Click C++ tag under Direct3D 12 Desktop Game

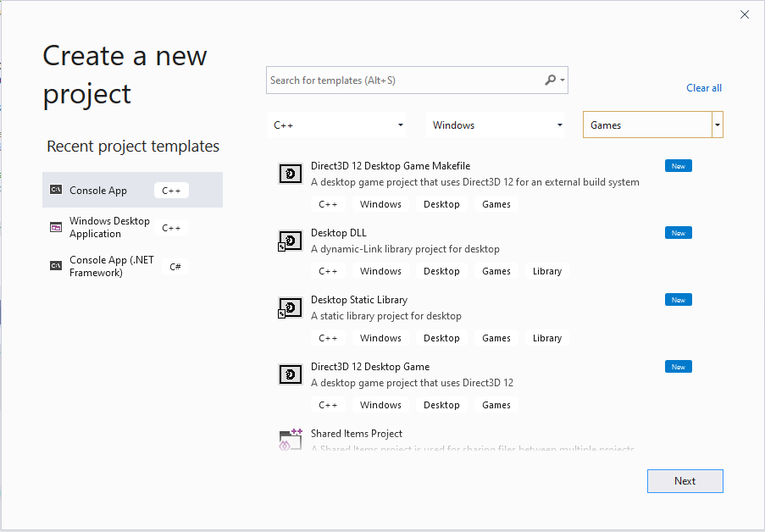coord(328,405)
